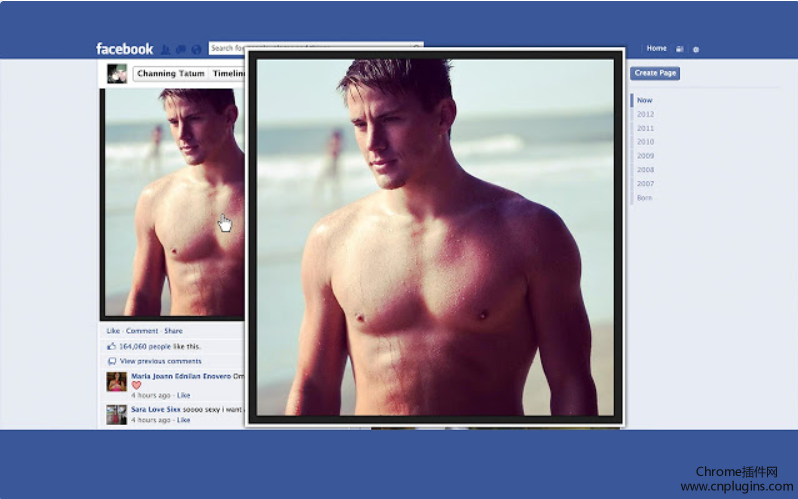Click the page profile thumbnail
The width and height of the screenshot is (798, 499).
point(117,73)
